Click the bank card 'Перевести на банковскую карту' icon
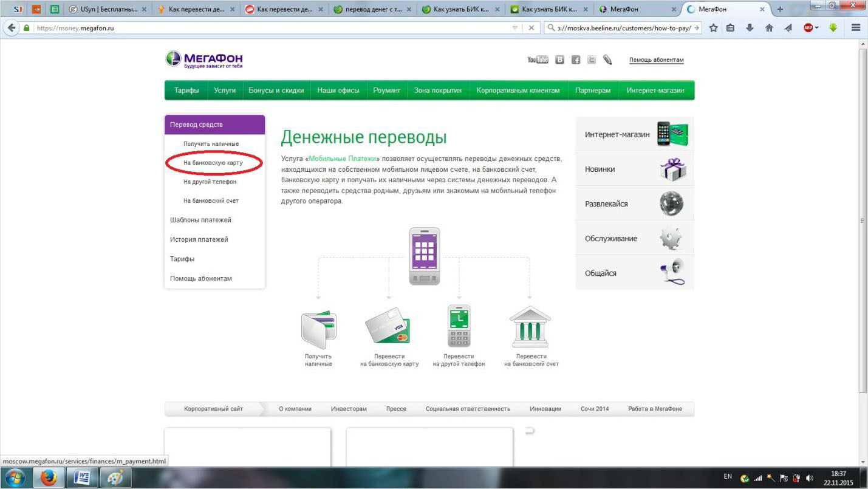This screenshot has height=489, width=868. click(x=388, y=327)
